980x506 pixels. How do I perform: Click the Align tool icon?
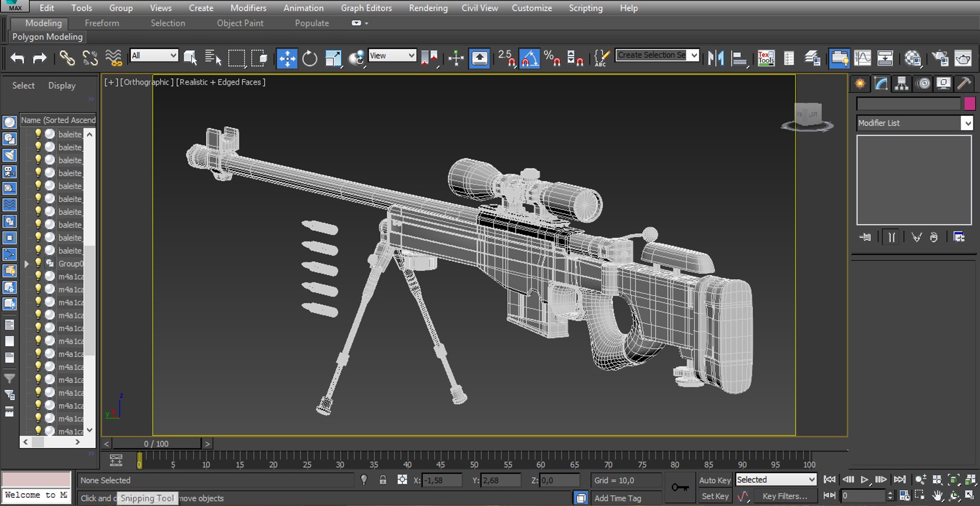point(739,58)
